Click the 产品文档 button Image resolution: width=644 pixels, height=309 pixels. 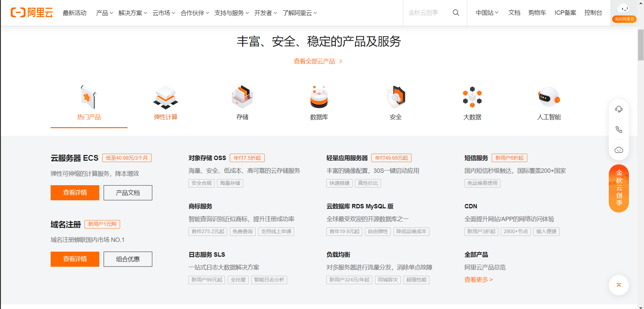coord(128,193)
